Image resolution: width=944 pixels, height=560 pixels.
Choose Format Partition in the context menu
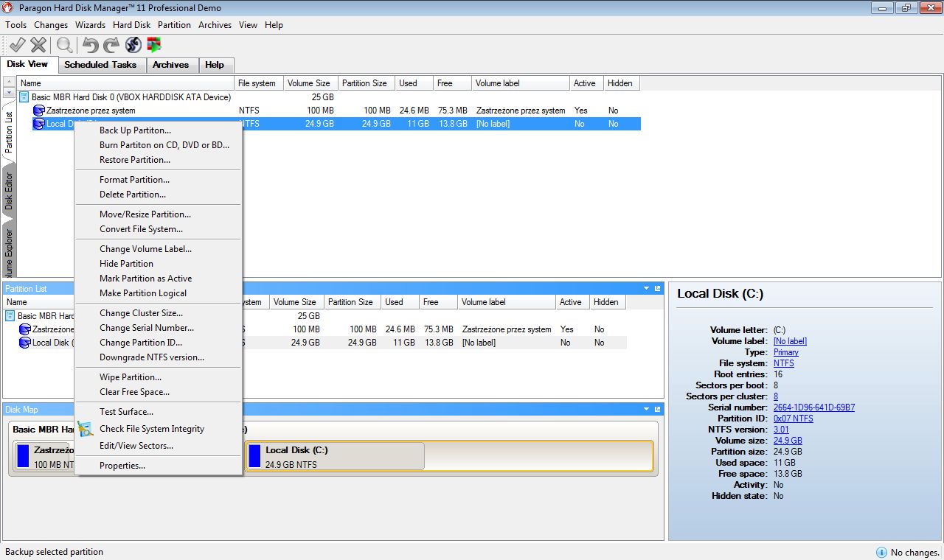[134, 180]
